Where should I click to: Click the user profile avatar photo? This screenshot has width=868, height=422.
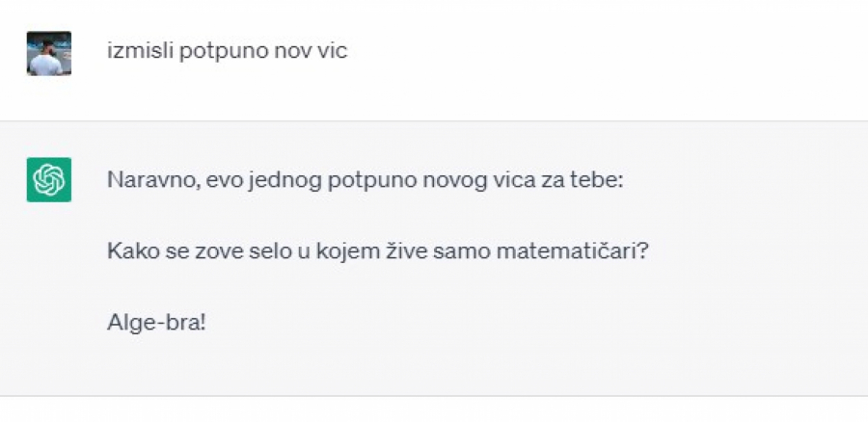(x=48, y=53)
